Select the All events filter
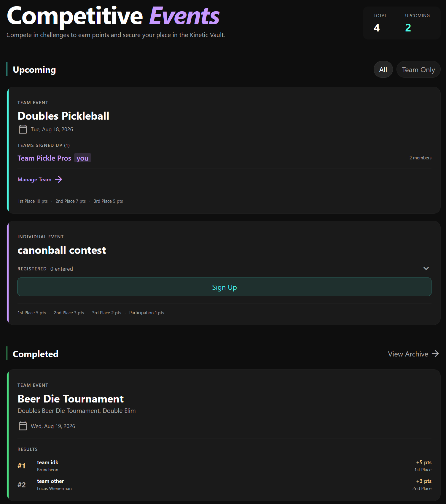This screenshot has width=446, height=504. click(383, 69)
